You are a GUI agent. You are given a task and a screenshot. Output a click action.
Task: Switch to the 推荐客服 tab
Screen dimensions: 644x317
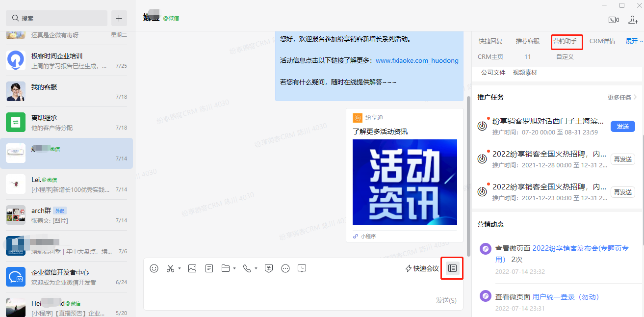point(528,41)
